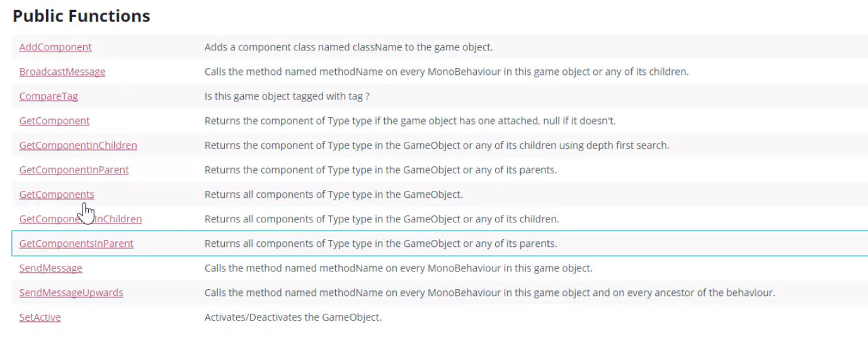
Task: Open the SendMessage function link
Action: pyautogui.click(x=50, y=268)
